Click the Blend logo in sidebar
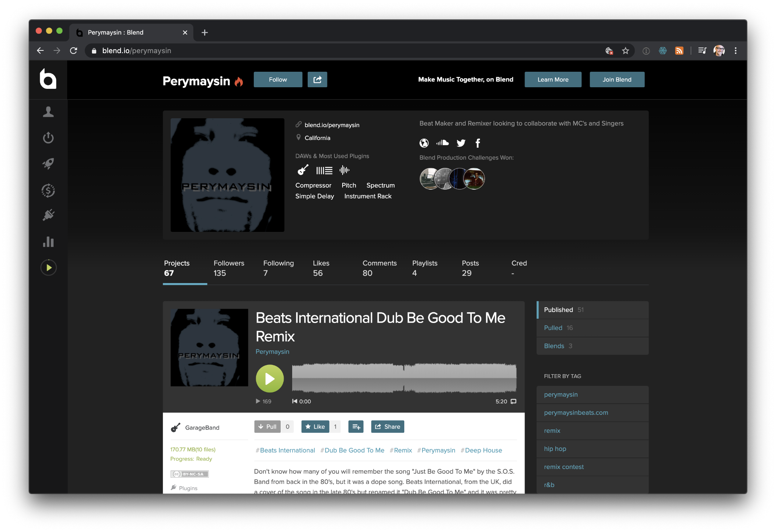Screen dimensions: 776x532 pos(48,79)
